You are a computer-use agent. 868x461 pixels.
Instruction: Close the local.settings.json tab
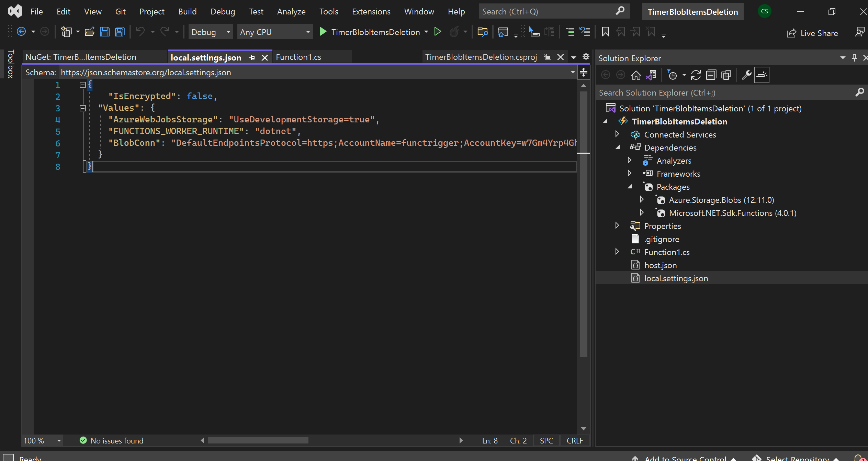click(x=264, y=58)
